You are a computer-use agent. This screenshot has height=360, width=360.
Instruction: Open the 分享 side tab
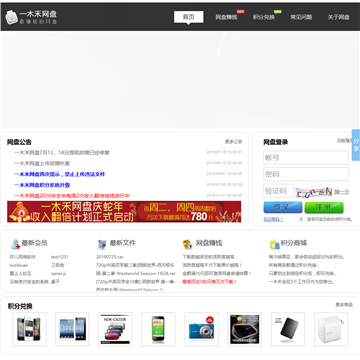pos(356,145)
